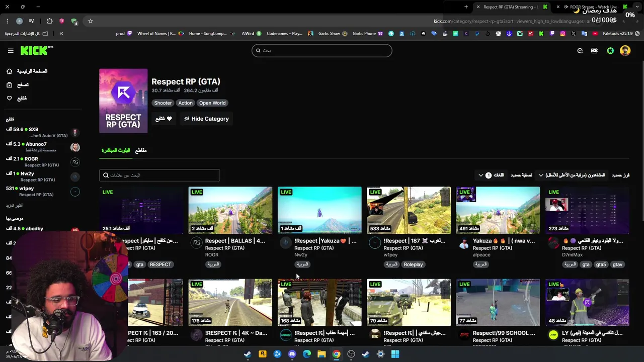
Task: Open the Gartic Phone bookmark
Action: [x=367, y=34]
